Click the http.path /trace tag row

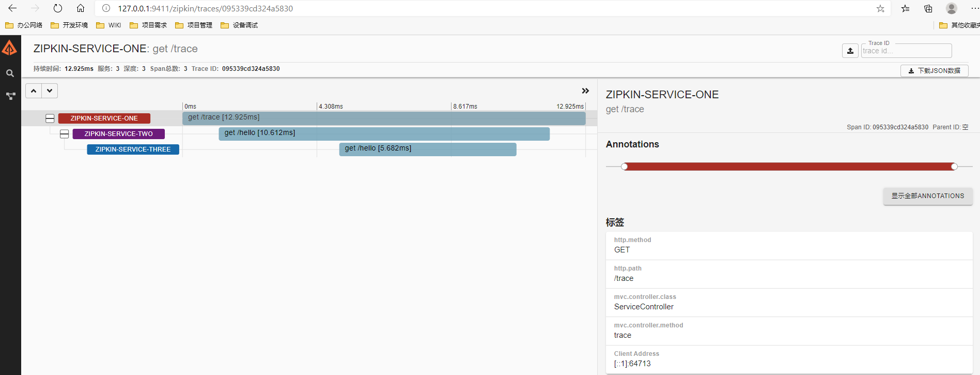tap(789, 274)
